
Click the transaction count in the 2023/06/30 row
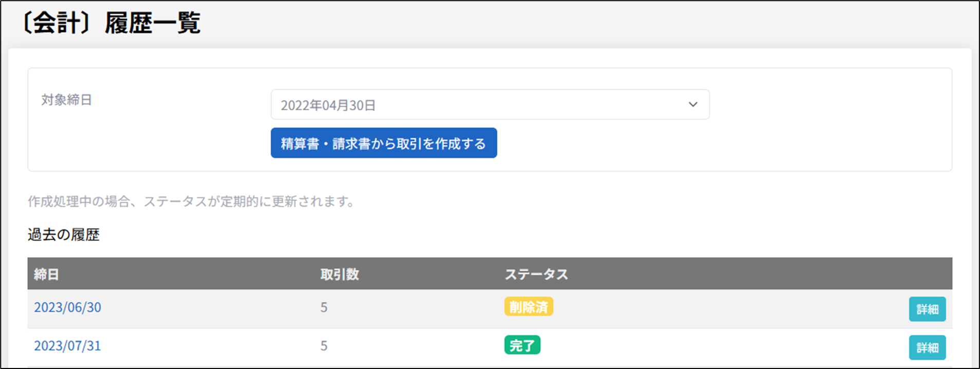324,307
